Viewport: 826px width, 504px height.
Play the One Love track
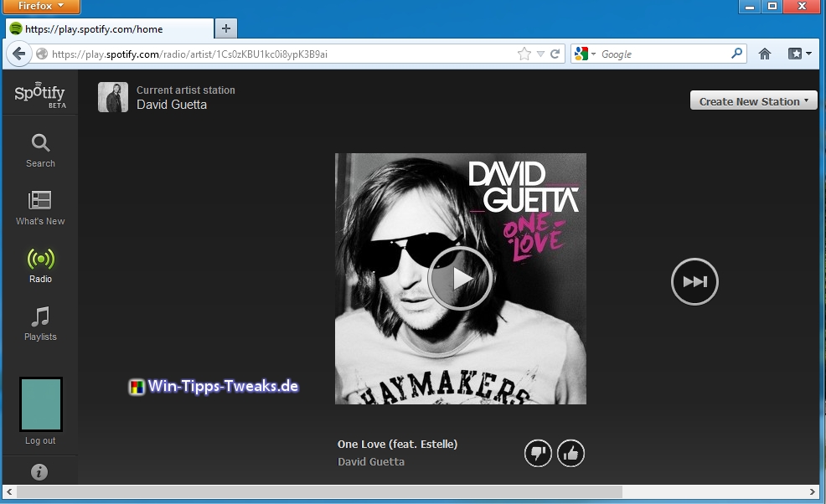(460, 278)
